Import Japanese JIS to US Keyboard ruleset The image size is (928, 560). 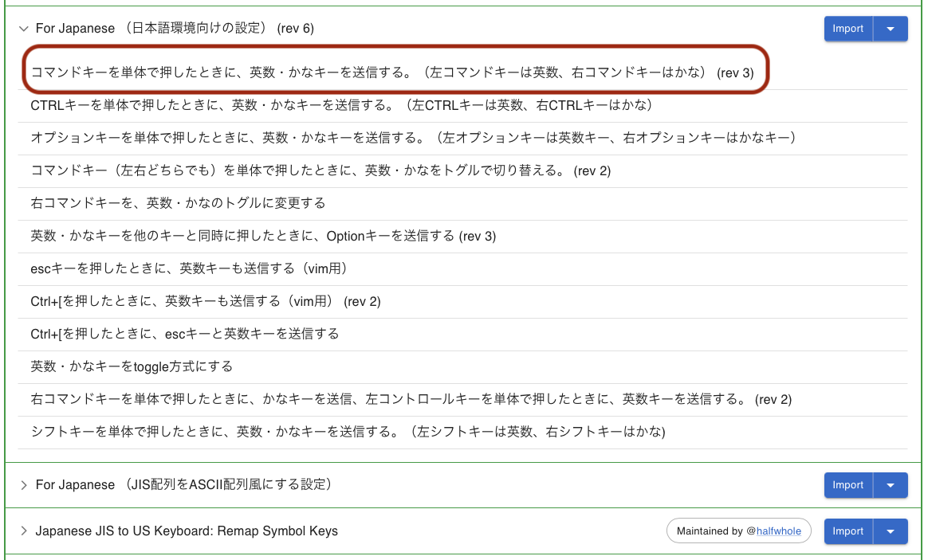pos(847,531)
